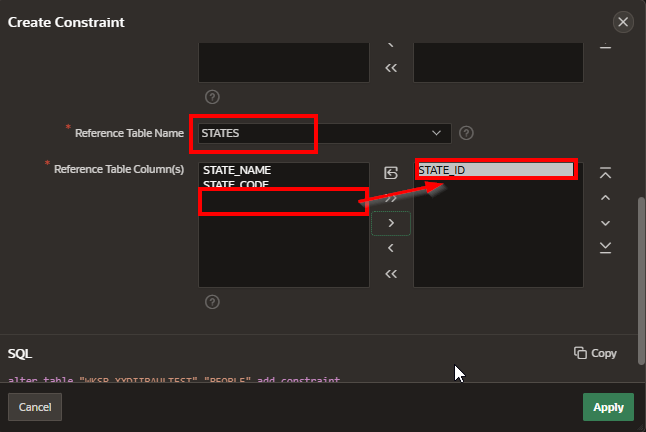Copy the SQL statement

point(595,353)
